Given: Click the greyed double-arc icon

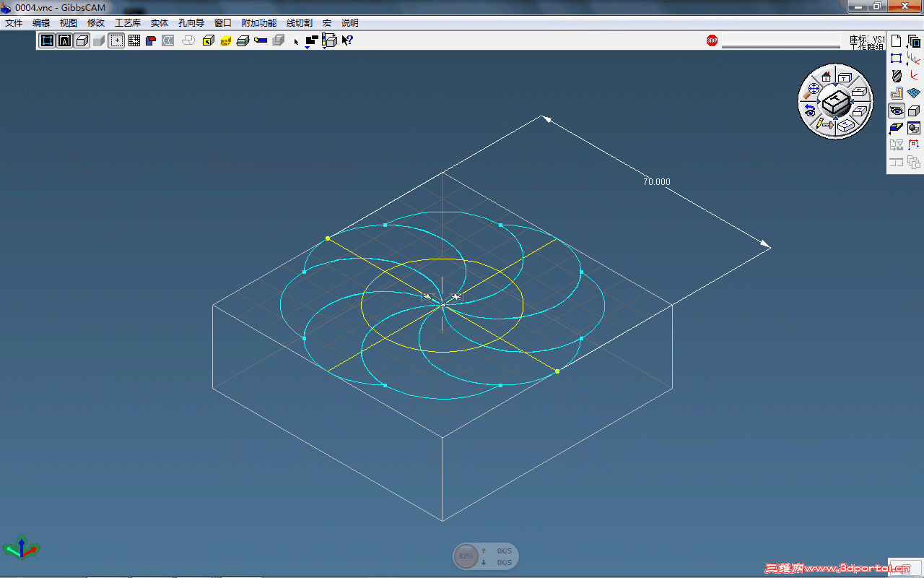Looking at the screenshot, I should coord(168,40).
